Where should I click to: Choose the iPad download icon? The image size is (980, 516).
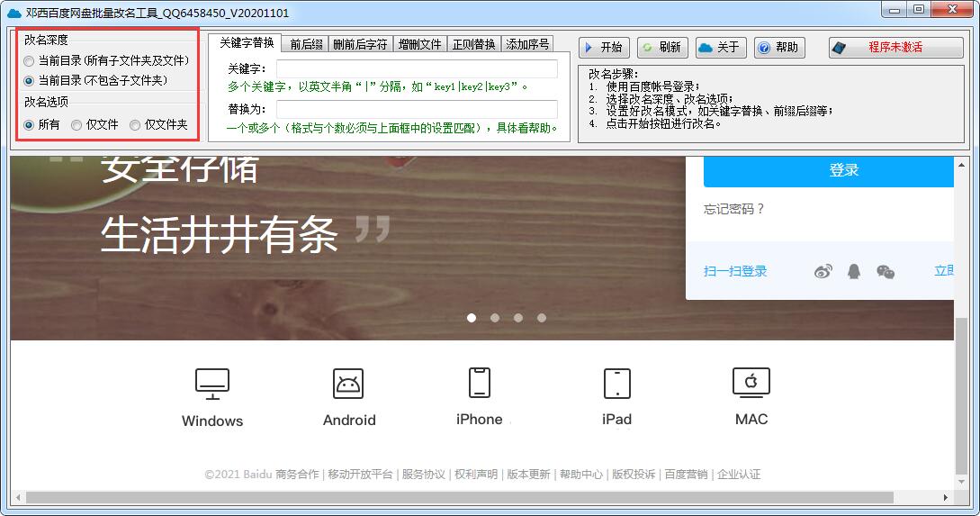pyautogui.click(x=616, y=384)
